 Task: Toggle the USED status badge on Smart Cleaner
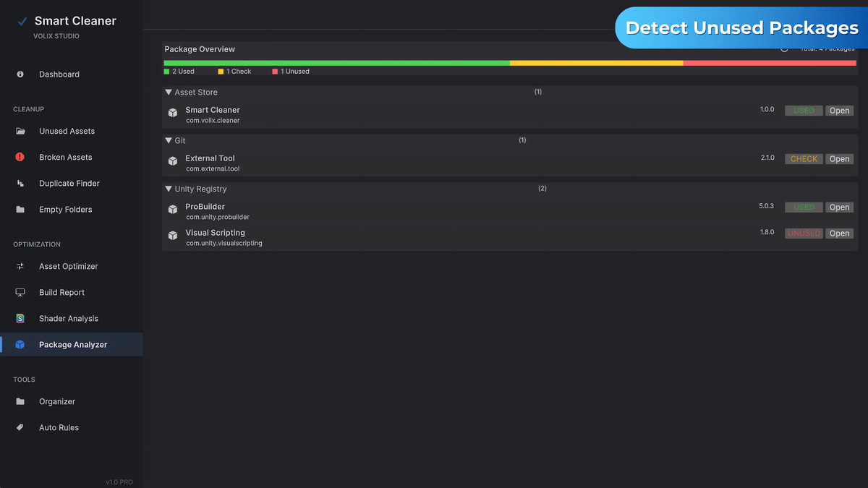pyautogui.click(x=804, y=110)
